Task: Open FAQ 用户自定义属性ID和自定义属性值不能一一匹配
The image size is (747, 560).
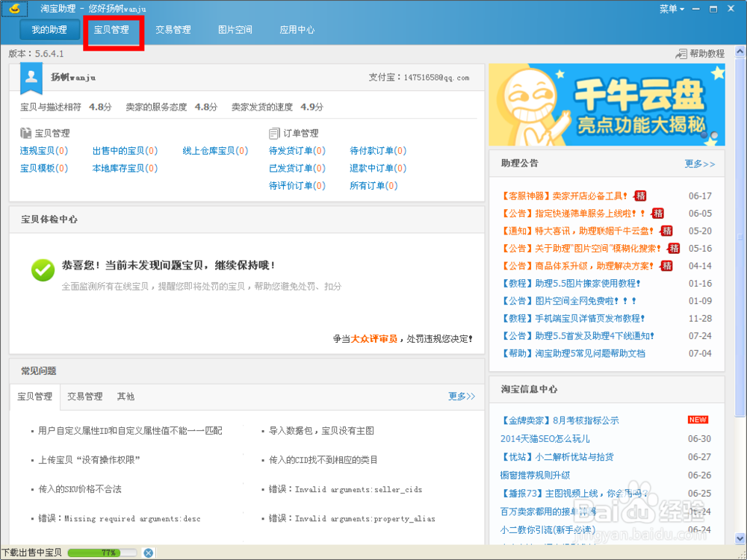Action: 130,431
